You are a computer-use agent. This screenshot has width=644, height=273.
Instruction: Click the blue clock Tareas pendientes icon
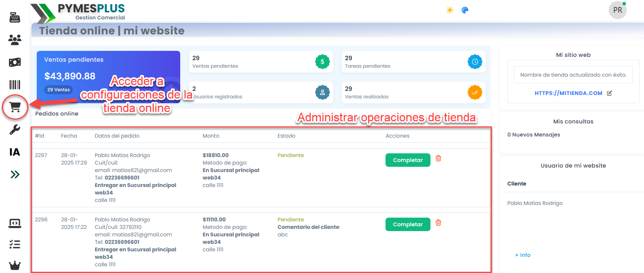pyautogui.click(x=475, y=62)
